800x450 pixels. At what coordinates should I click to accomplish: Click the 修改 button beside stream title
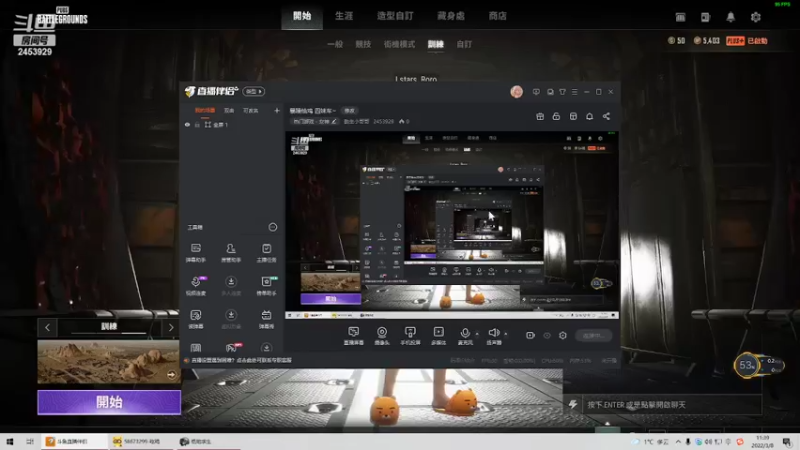[x=349, y=110]
